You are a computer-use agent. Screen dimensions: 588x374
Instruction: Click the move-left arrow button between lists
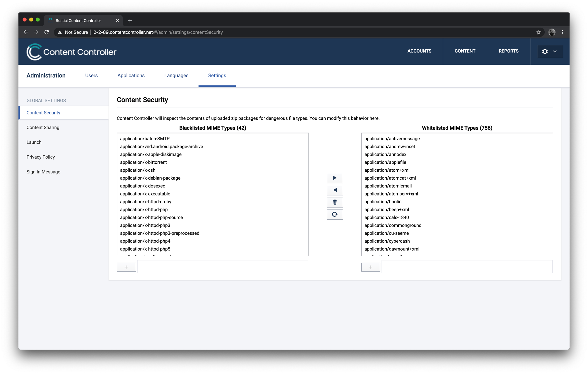tap(335, 190)
